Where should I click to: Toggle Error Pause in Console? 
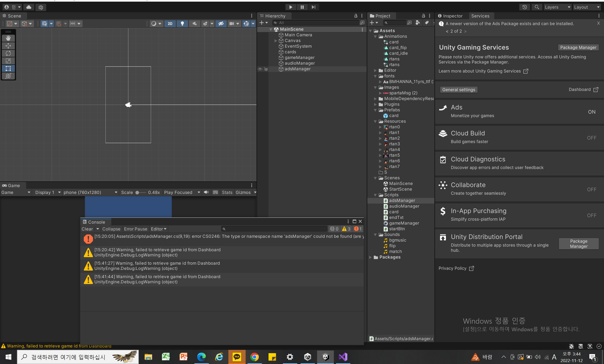click(136, 229)
